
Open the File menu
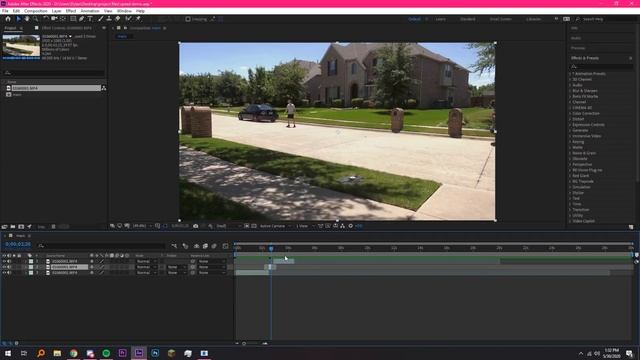pos(5,11)
